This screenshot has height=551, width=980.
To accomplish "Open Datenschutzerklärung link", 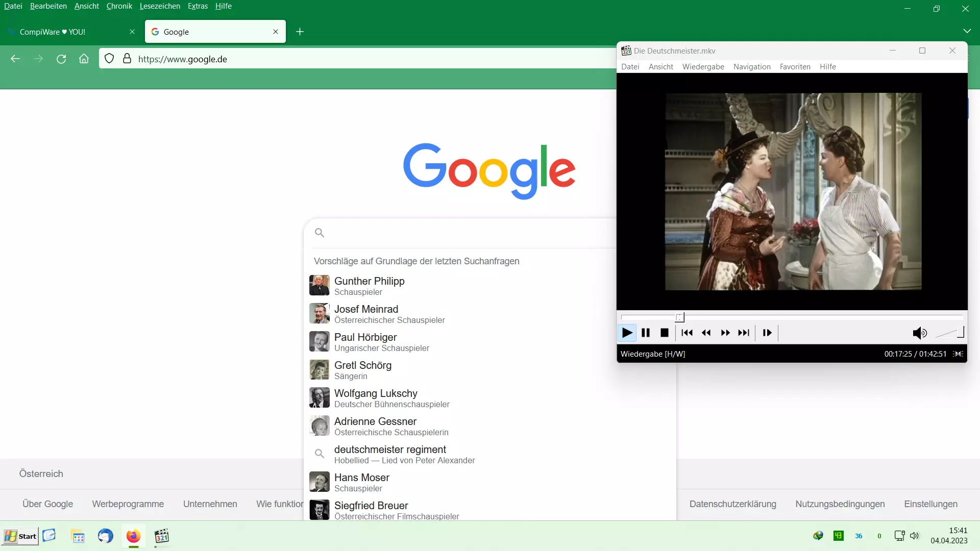I will click(733, 504).
